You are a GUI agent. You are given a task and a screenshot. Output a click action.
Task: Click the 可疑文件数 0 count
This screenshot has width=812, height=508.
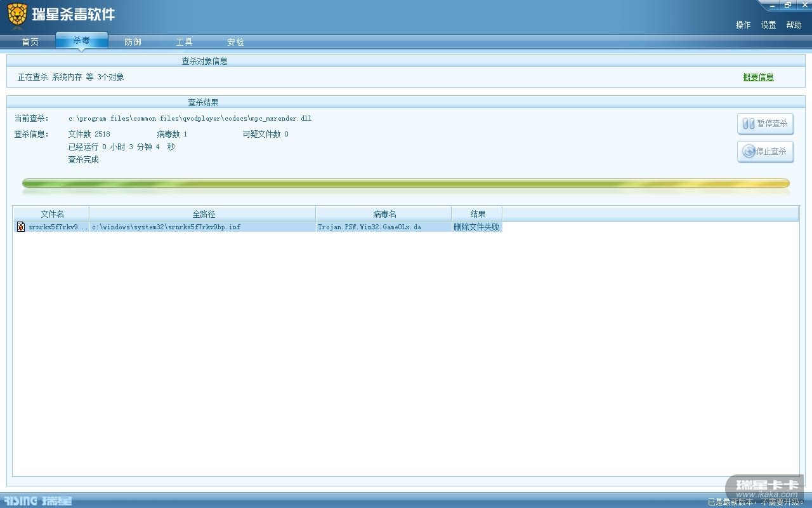pos(265,134)
